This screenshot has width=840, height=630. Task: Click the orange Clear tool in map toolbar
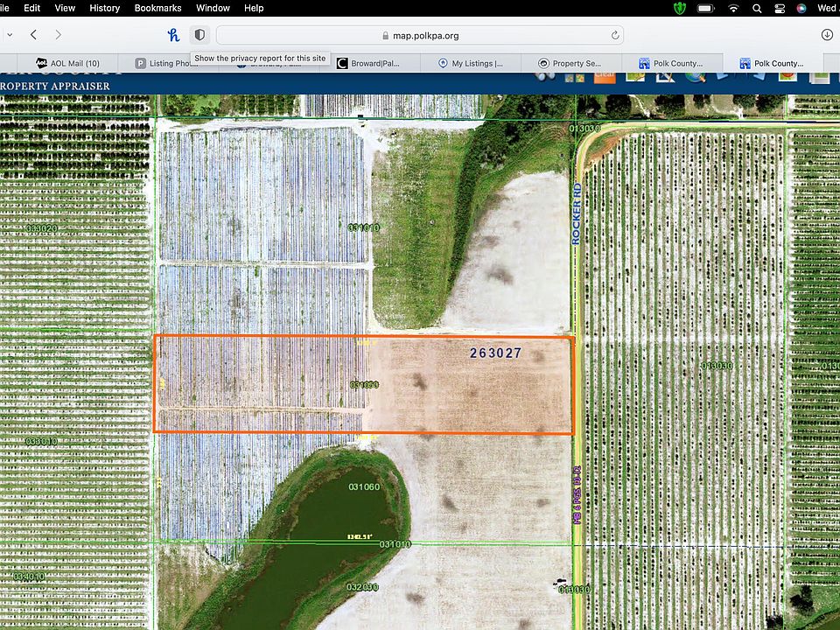[604, 76]
